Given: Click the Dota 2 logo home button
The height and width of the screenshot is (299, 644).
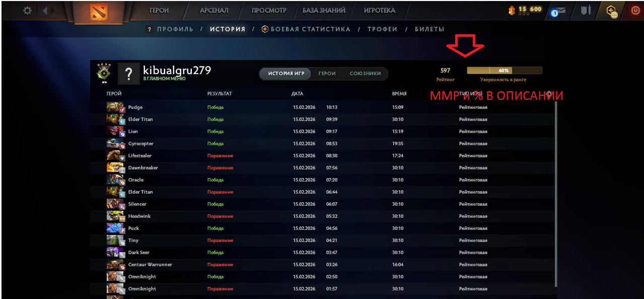Looking at the screenshot, I should pos(99,12).
